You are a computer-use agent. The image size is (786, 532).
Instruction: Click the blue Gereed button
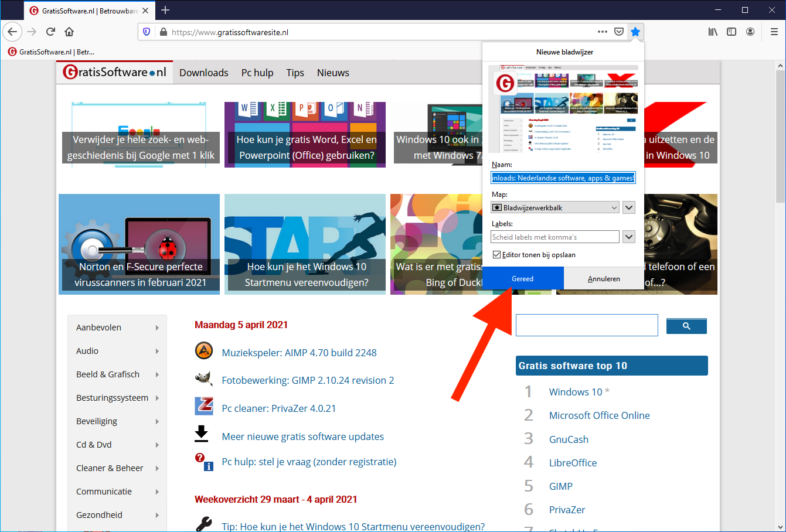[523, 278]
